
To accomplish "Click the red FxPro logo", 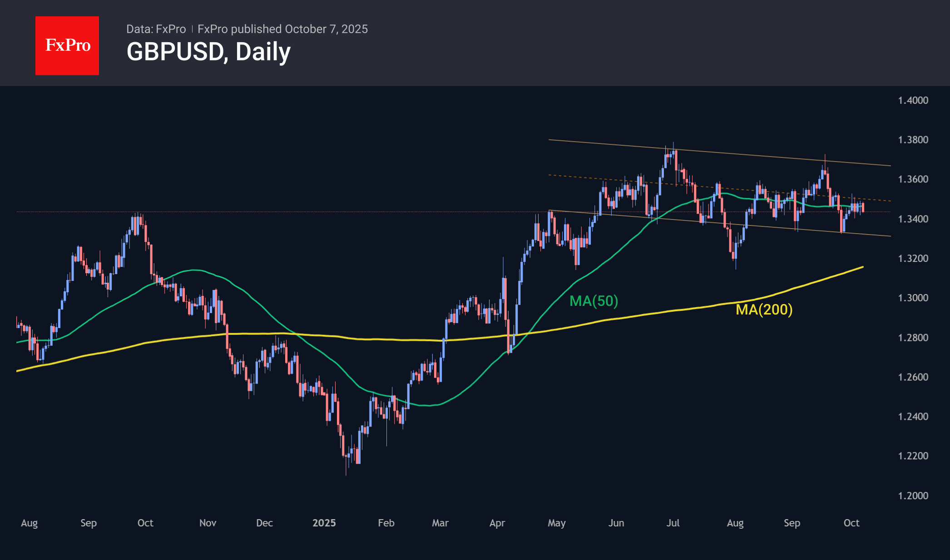I will 67,45.
